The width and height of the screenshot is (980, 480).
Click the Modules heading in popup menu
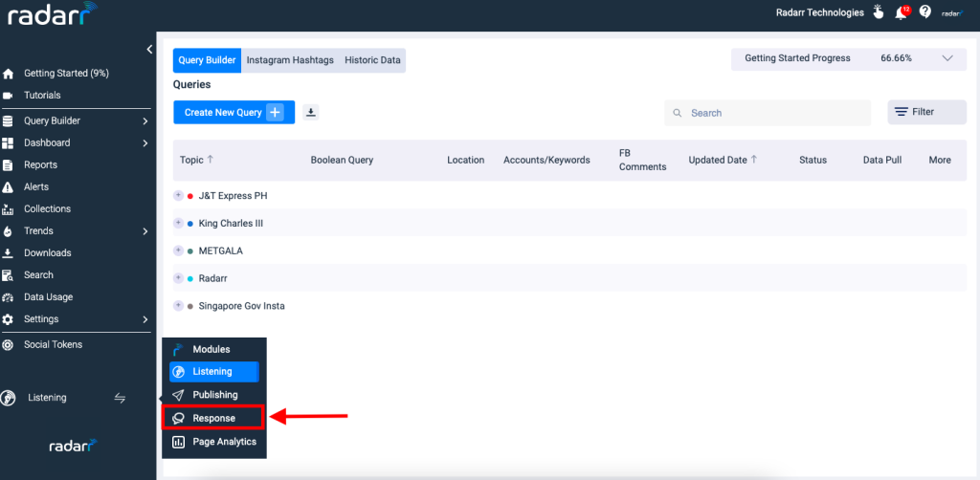tap(212, 350)
